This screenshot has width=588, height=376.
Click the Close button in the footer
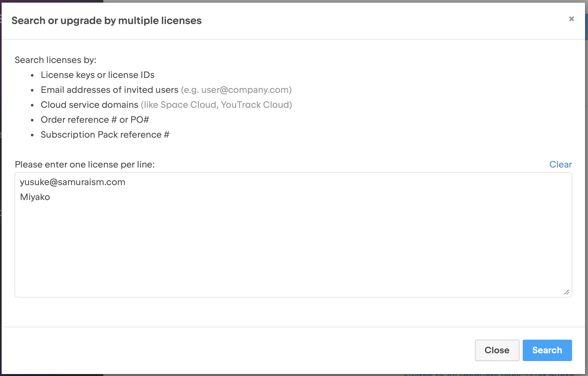[x=497, y=350]
